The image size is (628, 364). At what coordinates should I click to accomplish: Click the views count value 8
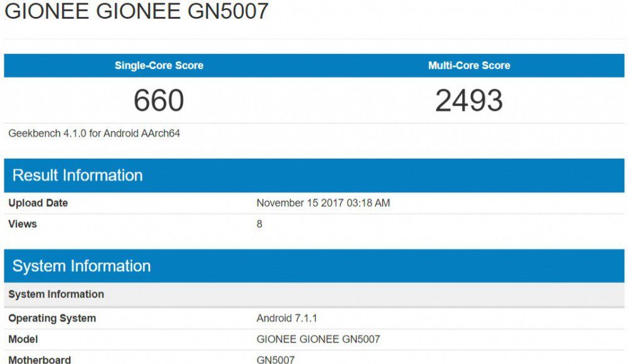tap(259, 224)
